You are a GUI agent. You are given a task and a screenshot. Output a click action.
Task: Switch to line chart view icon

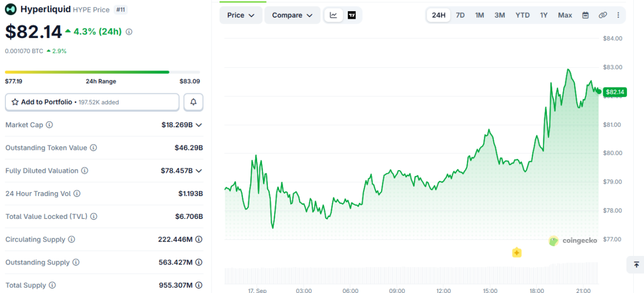coord(333,15)
